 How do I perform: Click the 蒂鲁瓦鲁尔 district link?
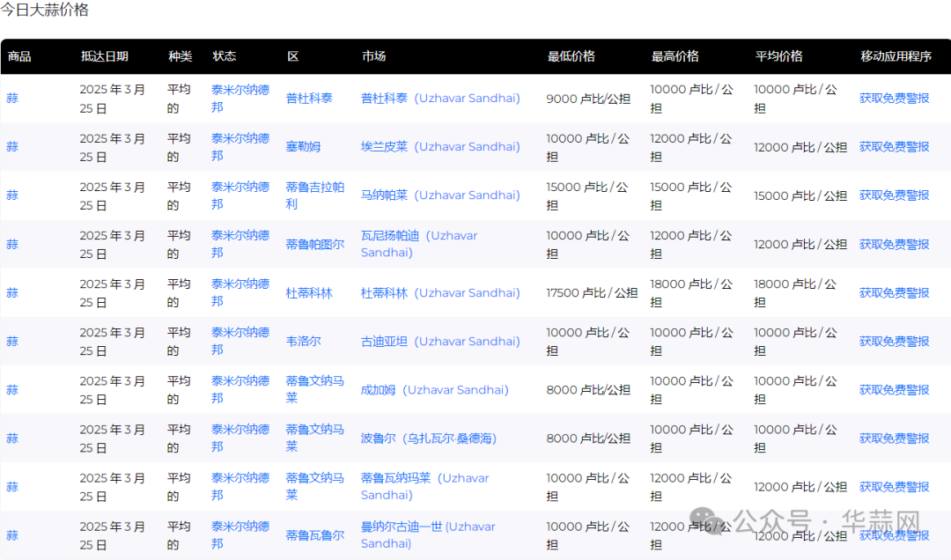pyautogui.click(x=314, y=535)
